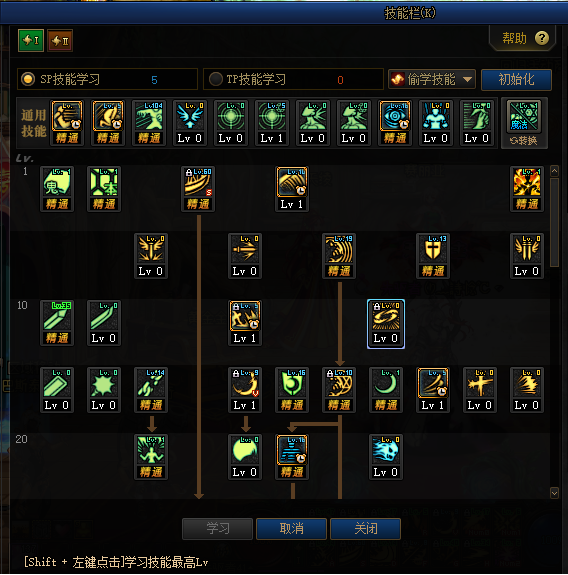Switch to skill page II tab
This screenshot has width=568, height=575.
point(60,40)
